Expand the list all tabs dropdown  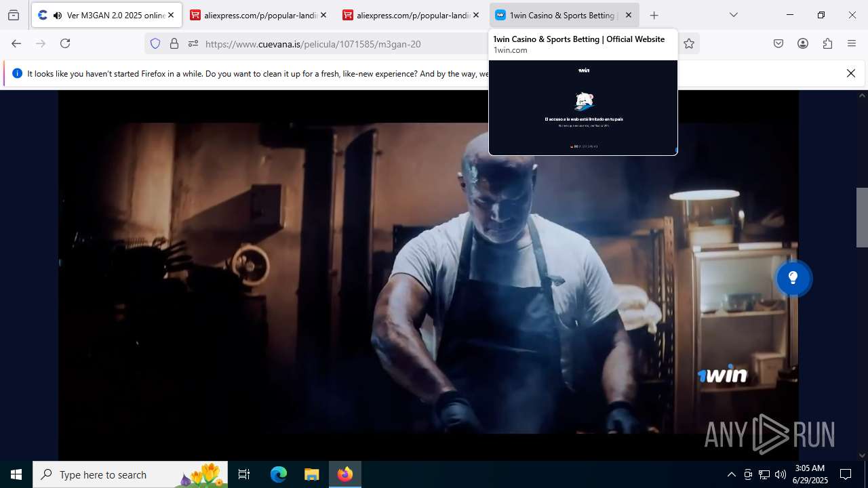733,15
